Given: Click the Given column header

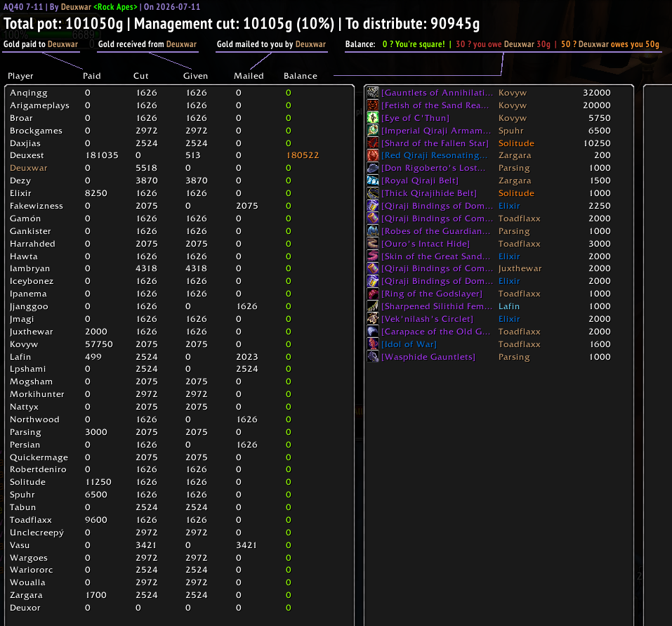Looking at the screenshot, I should click(195, 76).
